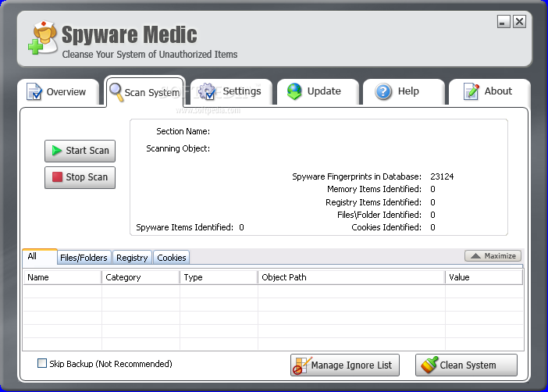Click the 'Scanning Object:' label

point(178,148)
